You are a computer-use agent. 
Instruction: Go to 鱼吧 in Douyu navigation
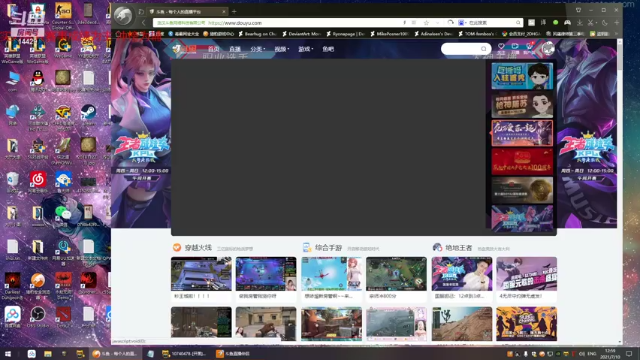pyautogui.click(x=328, y=49)
